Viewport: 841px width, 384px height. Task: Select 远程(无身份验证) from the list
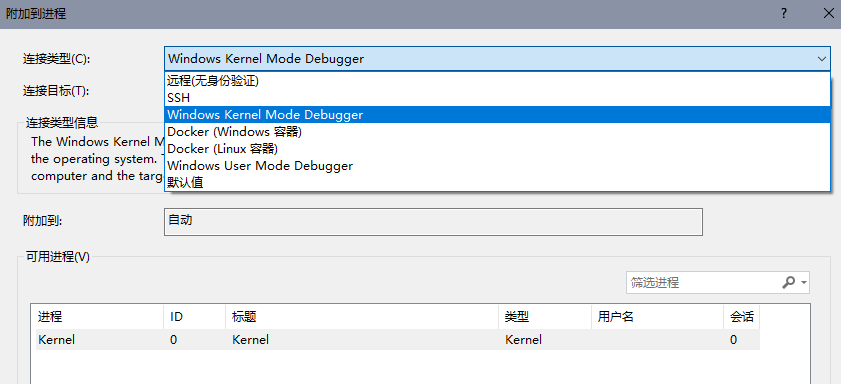(497, 82)
